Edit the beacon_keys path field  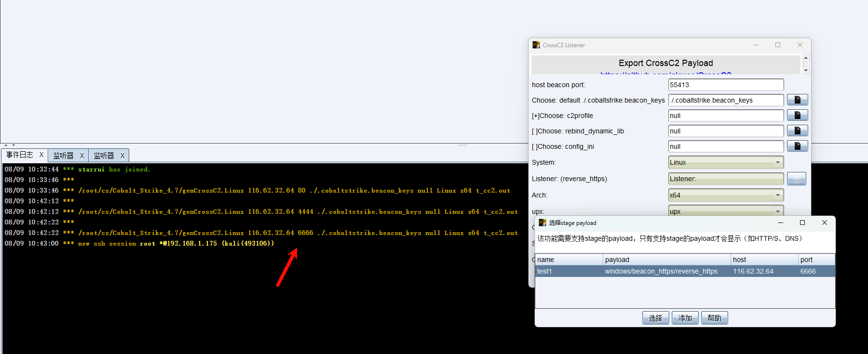pos(726,100)
